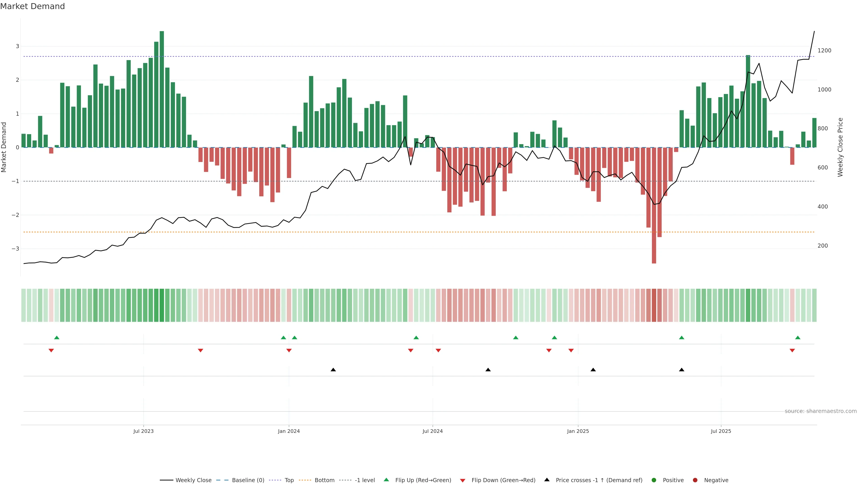The width and height of the screenshot is (868, 488).
Task: Click the last red flip-down triangle marker
Action: pos(792,351)
